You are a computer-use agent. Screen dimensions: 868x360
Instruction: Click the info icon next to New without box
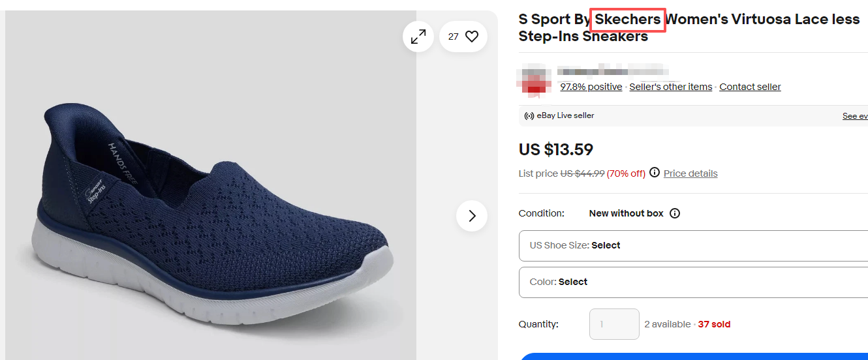tap(675, 213)
